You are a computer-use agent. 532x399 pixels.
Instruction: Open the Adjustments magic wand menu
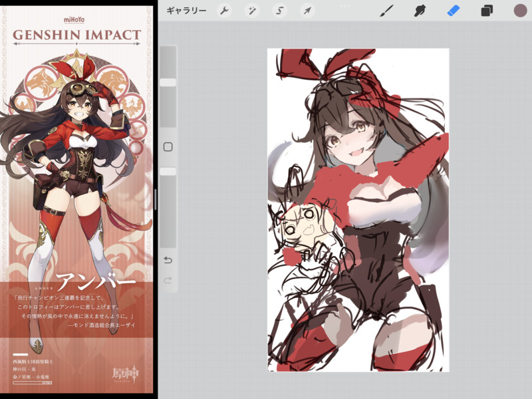coord(252,11)
